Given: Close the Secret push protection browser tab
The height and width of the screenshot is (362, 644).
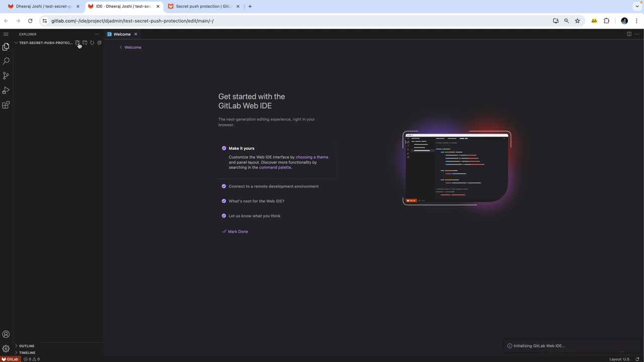Looking at the screenshot, I should pos(238,7).
